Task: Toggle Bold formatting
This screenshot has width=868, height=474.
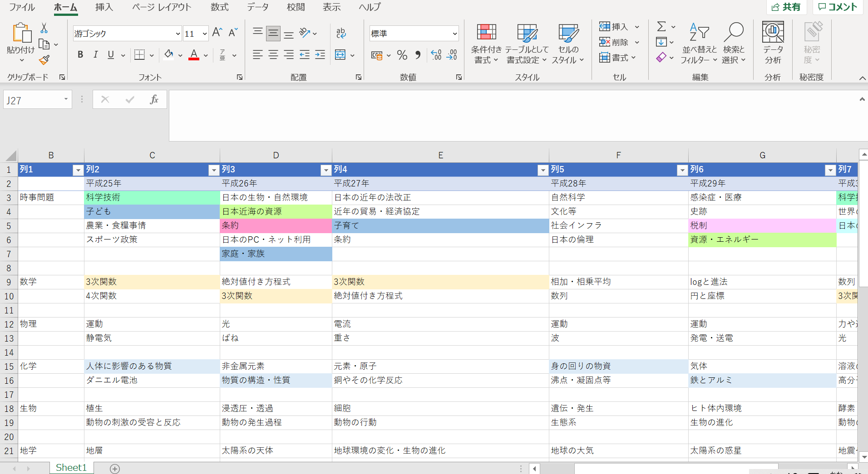Action: [80, 55]
